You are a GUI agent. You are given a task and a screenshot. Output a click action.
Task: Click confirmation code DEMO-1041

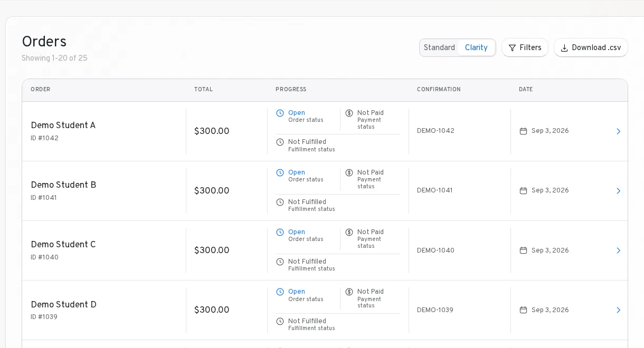click(435, 190)
